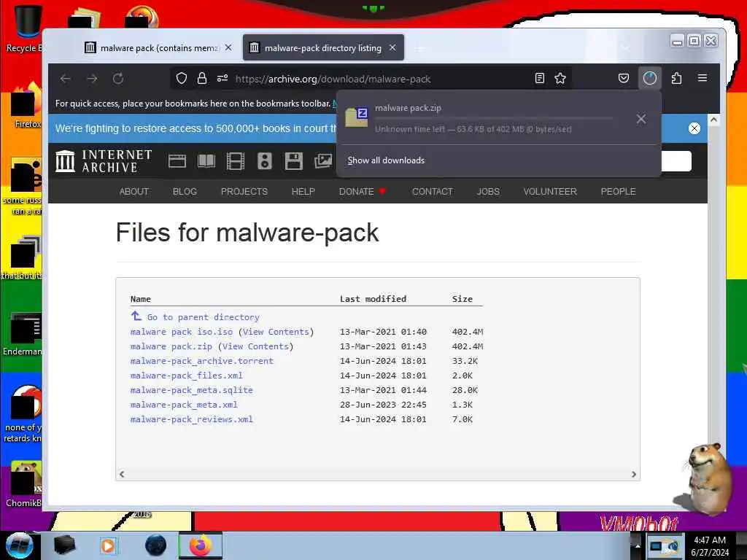Open the PROJECTS nav item
The width and height of the screenshot is (747, 560).
tap(244, 192)
